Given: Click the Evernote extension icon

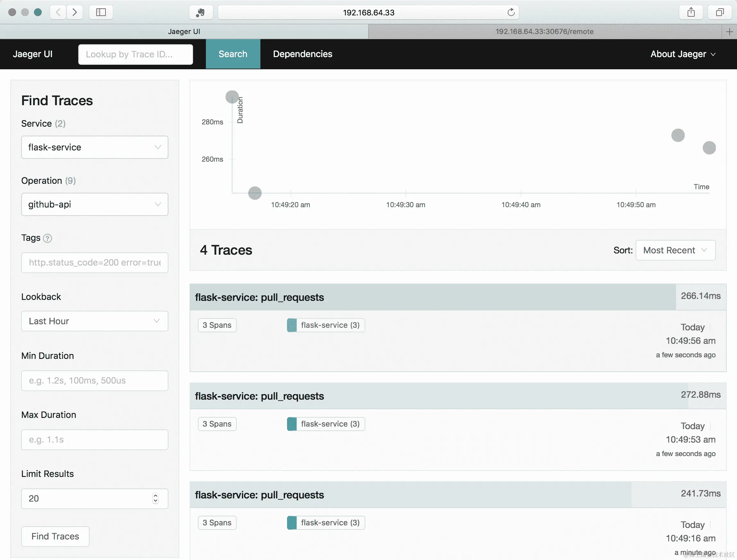Looking at the screenshot, I should tap(201, 12).
